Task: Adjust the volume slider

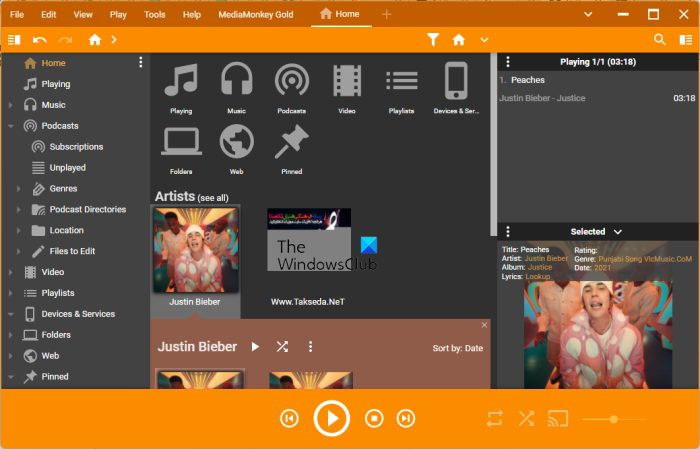Action: tap(613, 419)
